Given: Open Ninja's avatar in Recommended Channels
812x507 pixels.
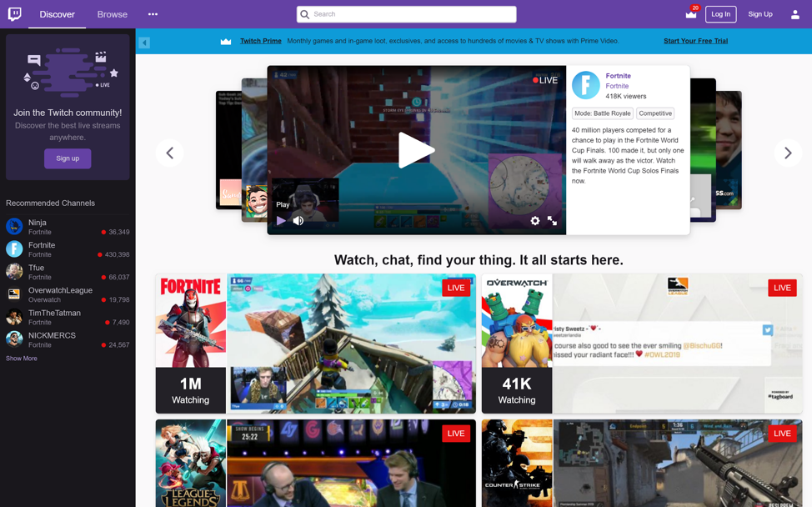Looking at the screenshot, I should (x=14, y=226).
